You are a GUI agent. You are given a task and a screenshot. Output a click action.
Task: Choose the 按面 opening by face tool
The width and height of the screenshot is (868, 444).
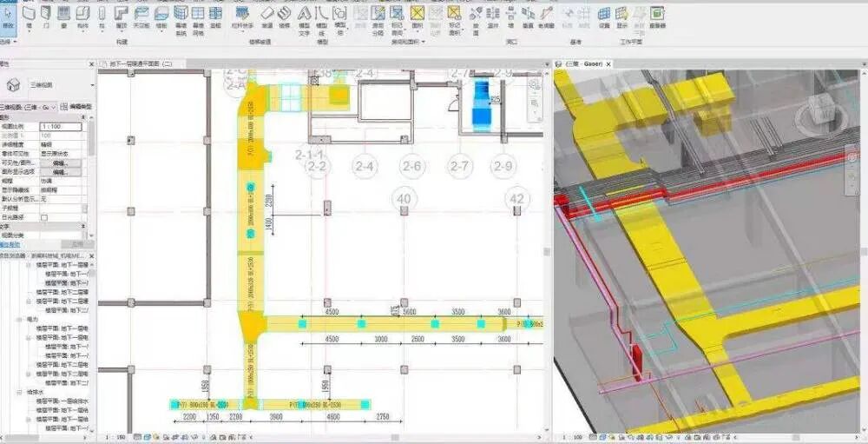[476, 21]
